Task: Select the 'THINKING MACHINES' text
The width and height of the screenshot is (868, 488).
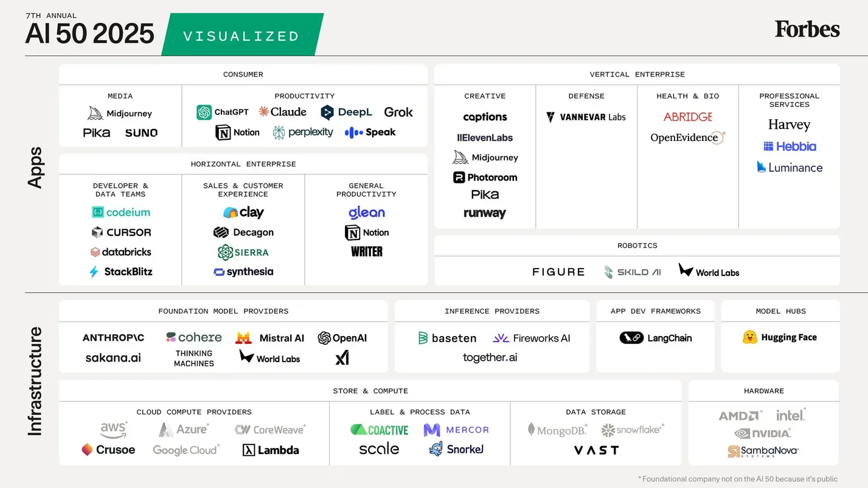Action: tap(194, 359)
